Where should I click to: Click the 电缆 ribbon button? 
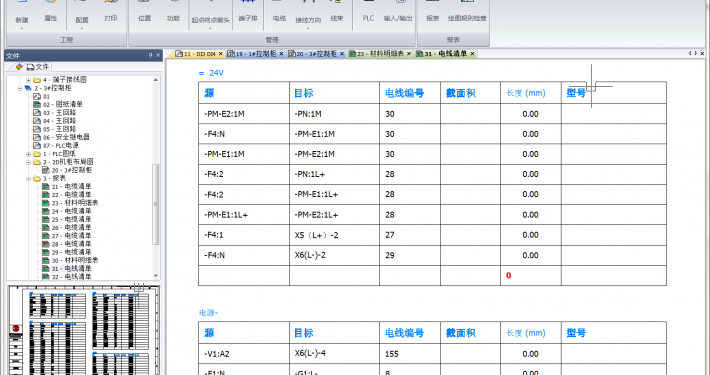[x=279, y=18]
